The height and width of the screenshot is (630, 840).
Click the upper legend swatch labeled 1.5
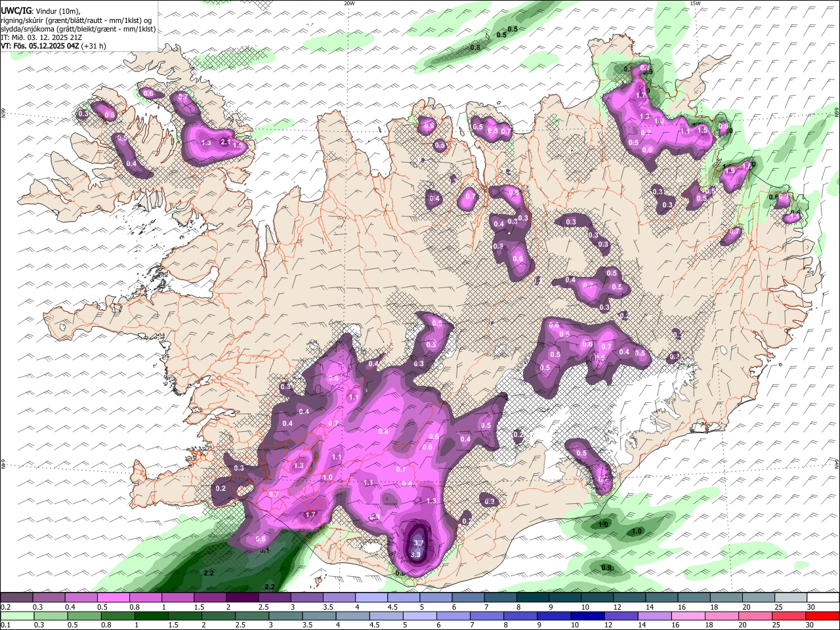[210, 598]
